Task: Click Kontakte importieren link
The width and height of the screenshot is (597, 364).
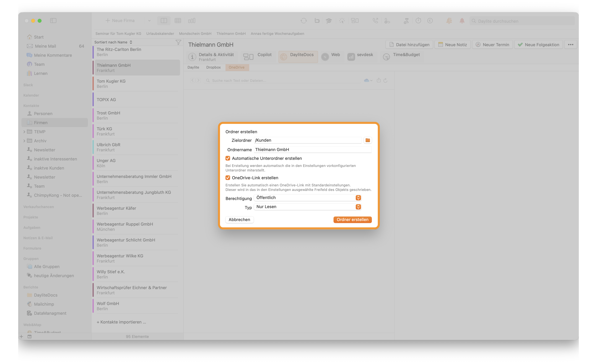Action: [121, 322]
